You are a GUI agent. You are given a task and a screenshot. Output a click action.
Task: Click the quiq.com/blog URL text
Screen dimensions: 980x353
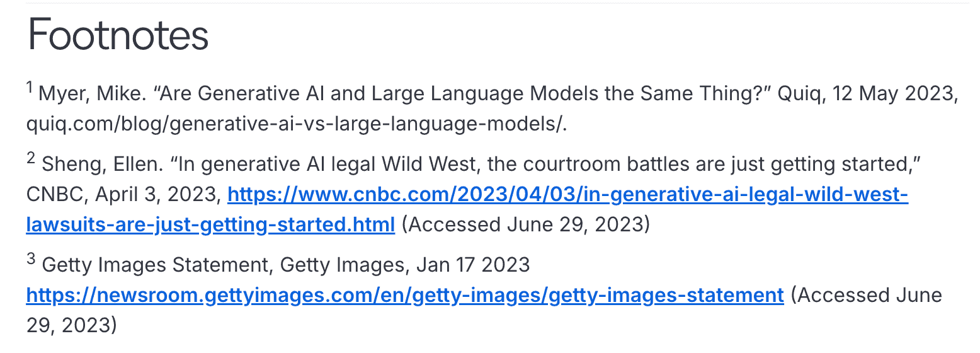click(x=297, y=125)
